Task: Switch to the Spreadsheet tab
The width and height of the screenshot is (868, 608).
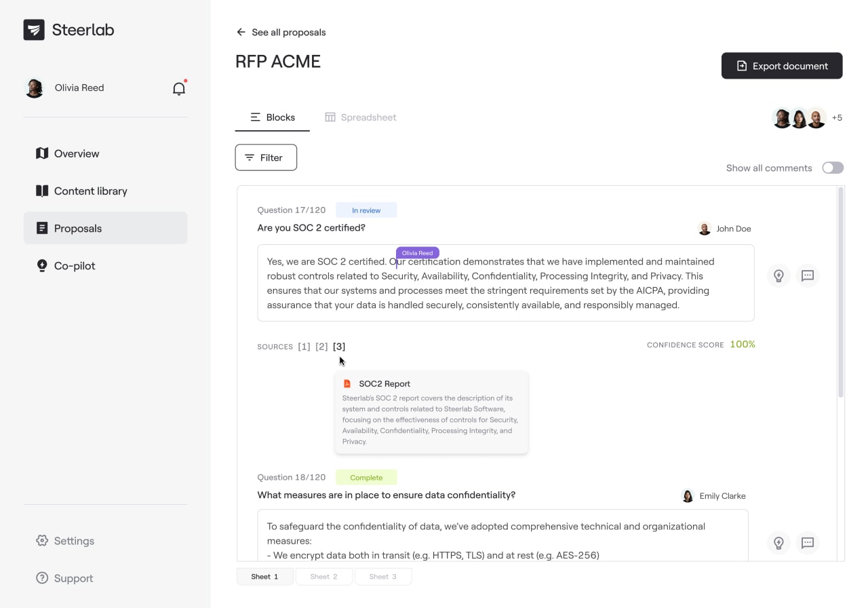Action: click(360, 117)
